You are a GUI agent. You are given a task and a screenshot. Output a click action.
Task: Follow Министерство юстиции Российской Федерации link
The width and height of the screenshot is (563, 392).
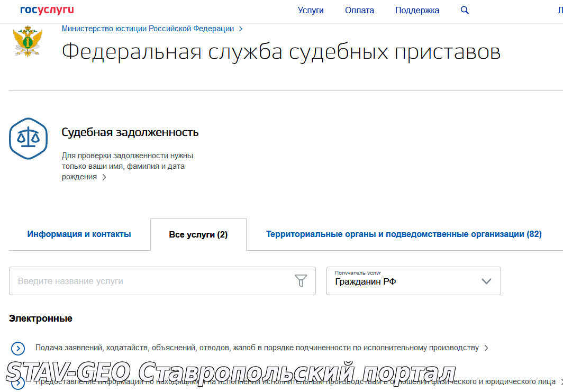tap(148, 29)
